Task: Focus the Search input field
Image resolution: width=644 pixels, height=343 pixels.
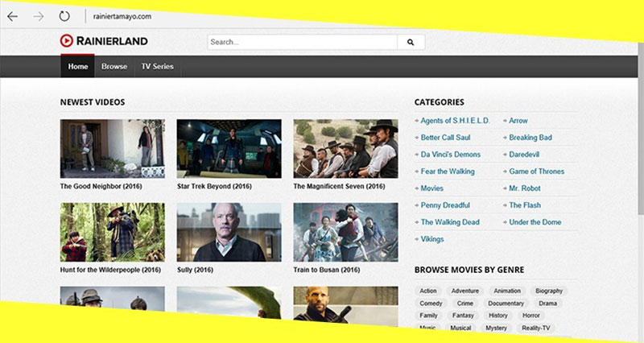Action: coord(302,42)
